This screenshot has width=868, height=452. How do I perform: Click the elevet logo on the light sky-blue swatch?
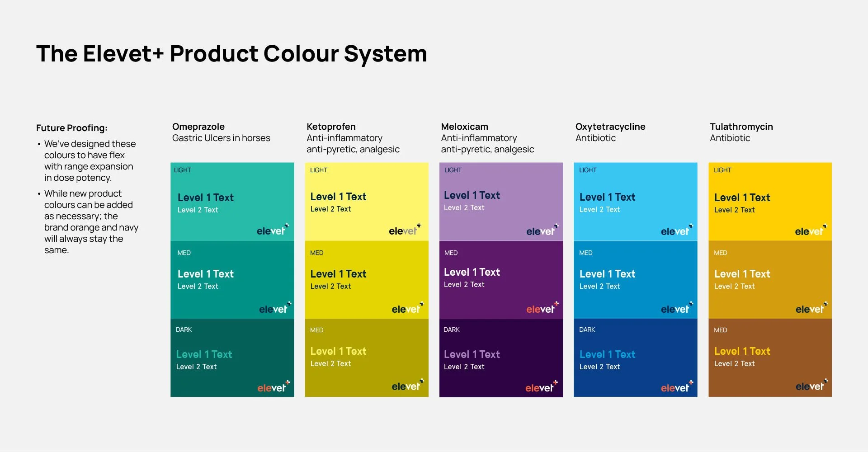(x=677, y=231)
